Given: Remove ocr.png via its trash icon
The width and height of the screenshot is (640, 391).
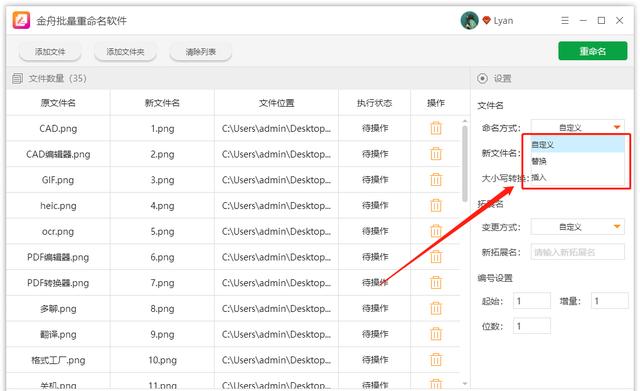Looking at the screenshot, I should point(436,231).
